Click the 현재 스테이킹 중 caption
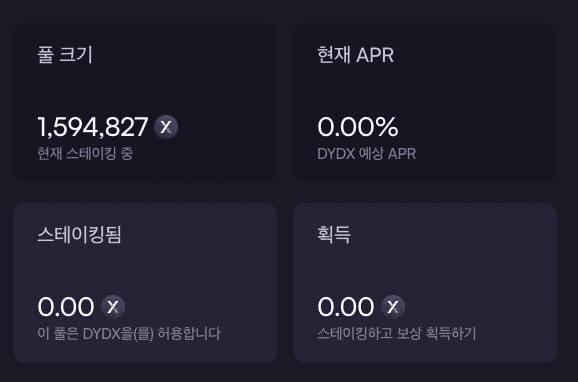 click(x=85, y=154)
